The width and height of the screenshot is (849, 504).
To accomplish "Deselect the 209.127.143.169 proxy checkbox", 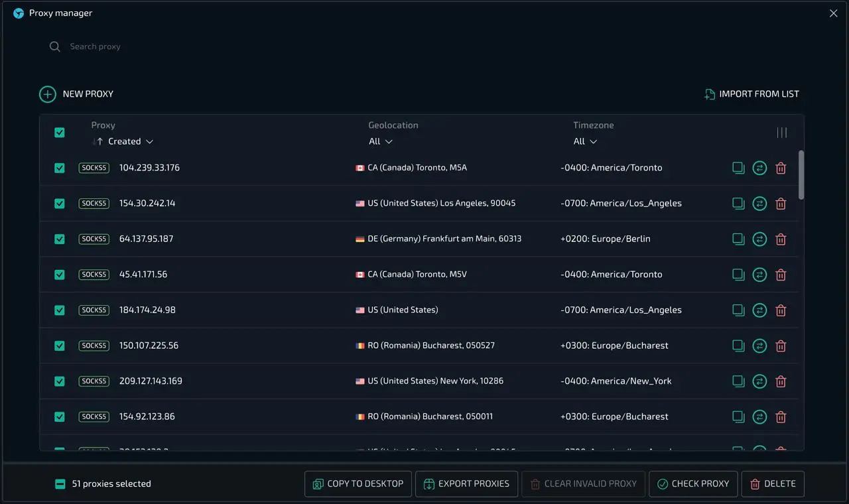I will point(60,381).
